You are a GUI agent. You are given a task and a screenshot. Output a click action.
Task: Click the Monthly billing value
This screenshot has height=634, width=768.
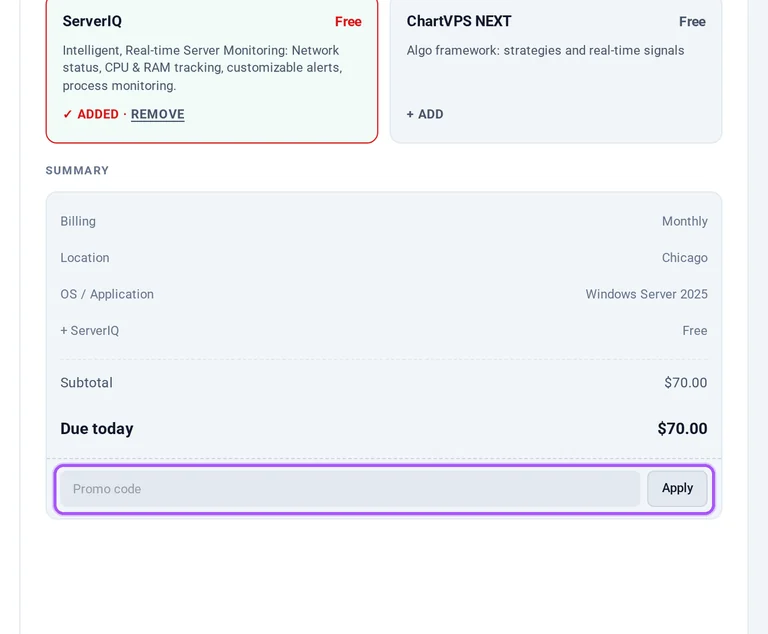pos(685,221)
